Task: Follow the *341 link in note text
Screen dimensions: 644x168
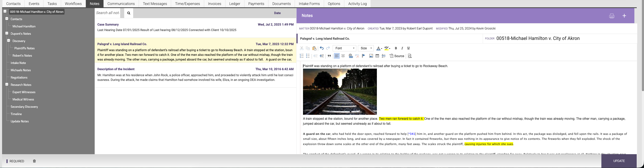Action: [x=412, y=134]
